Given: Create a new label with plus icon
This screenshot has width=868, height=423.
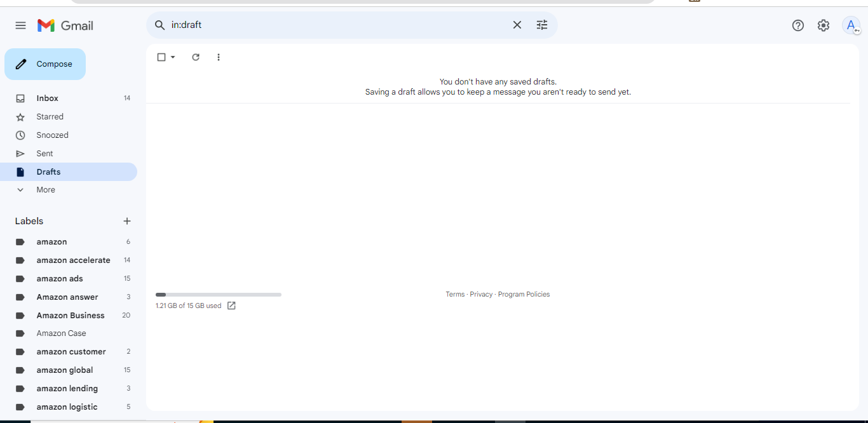Looking at the screenshot, I should (x=127, y=221).
